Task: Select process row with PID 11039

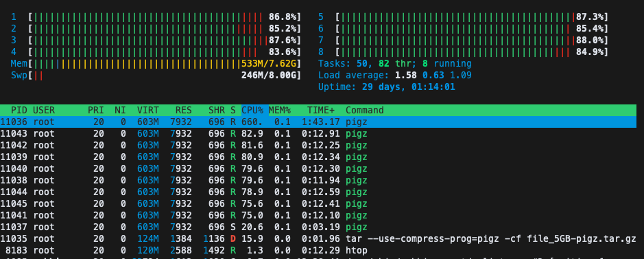Action: coord(318,157)
